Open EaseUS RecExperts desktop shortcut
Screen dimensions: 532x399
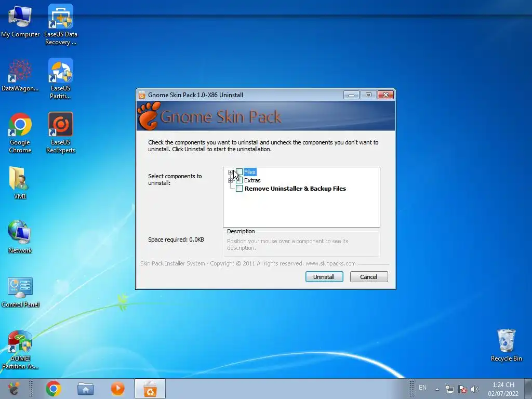point(61,132)
